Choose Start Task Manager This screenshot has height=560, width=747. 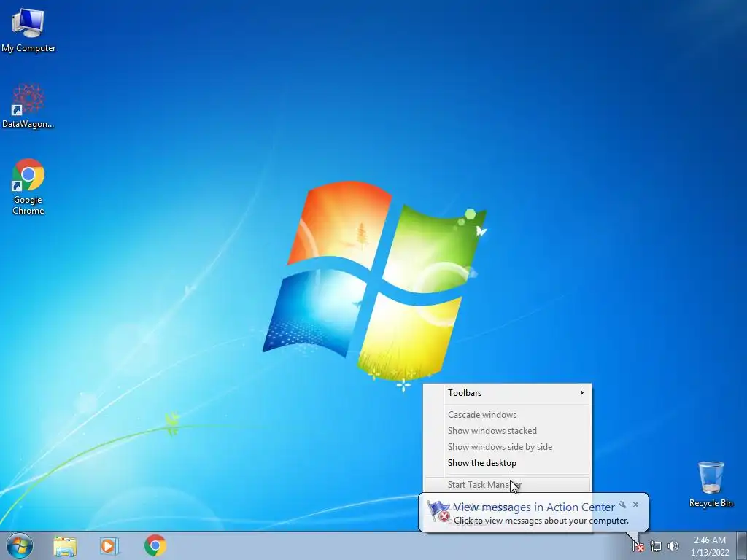click(508, 485)
